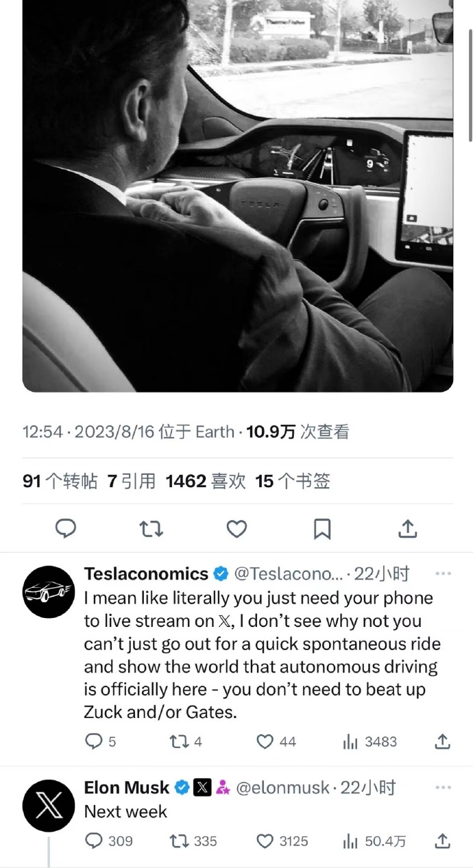473x868 pixels.
Task: Like the main post with heart icon
Action: click(x=236, y=528)
